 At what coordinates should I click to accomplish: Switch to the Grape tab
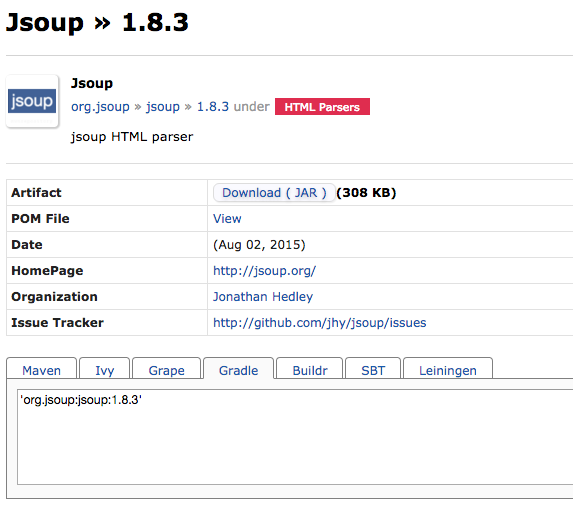point(166,369)
